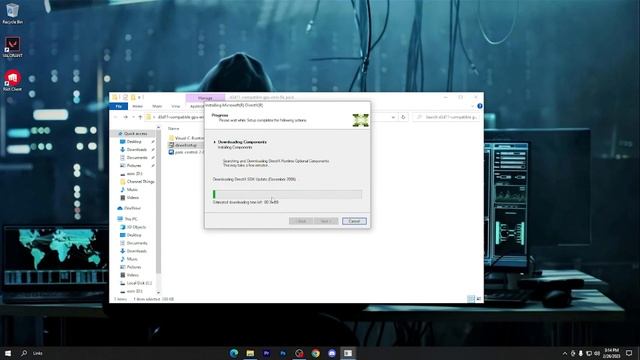640x360 pixels.
Task: Refresh the Explorer folder view
Action: tap(403, 117)
